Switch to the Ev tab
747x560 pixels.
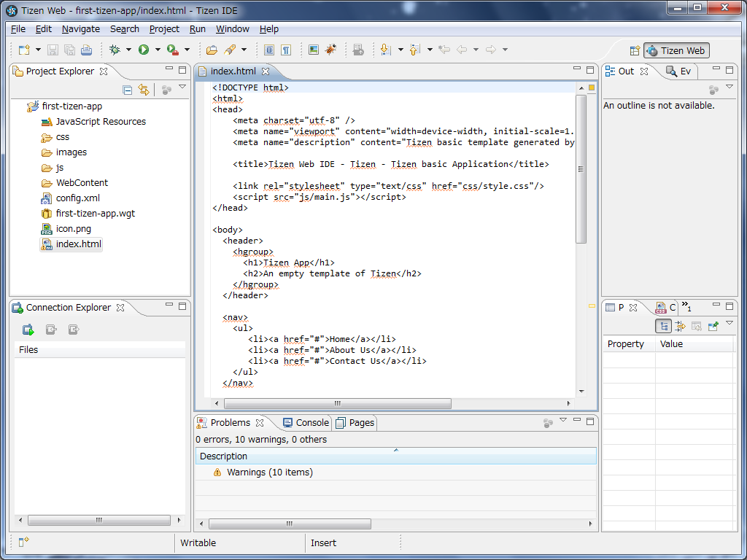pos(678,71)
